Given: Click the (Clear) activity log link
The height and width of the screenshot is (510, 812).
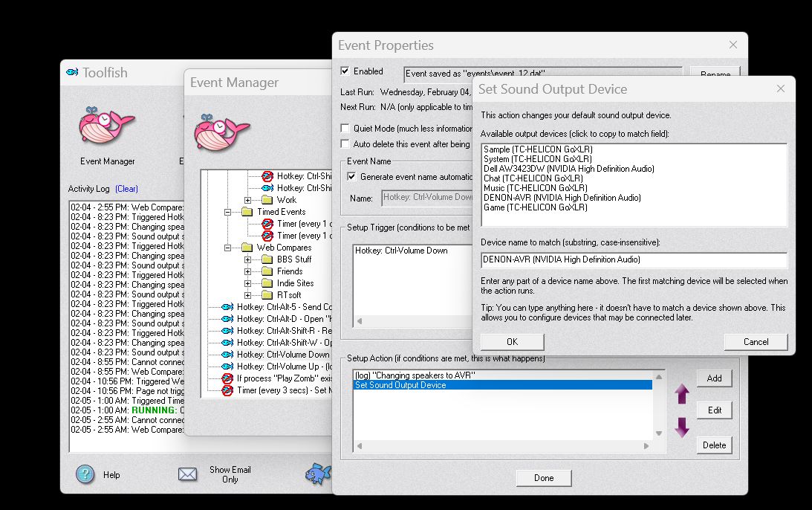Looking at the screenshot, I should pos(126,189).
